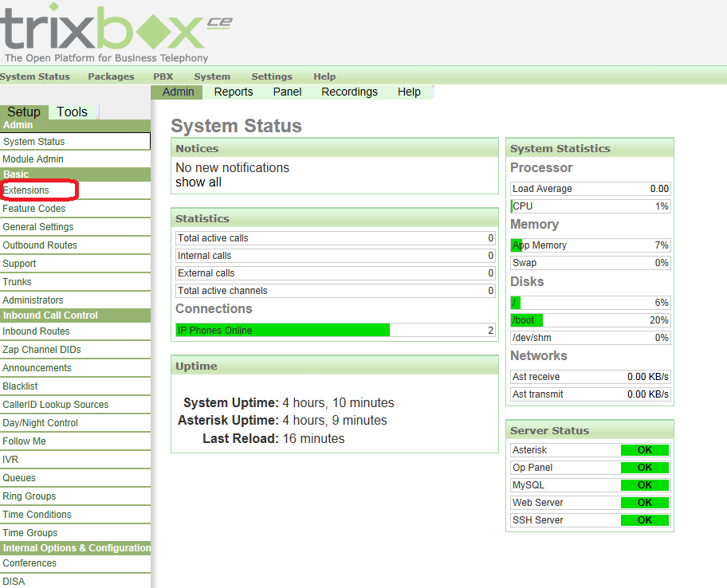Click the IP Phones Online green bar
Viewport: 727px width, 588px height.
283,330
